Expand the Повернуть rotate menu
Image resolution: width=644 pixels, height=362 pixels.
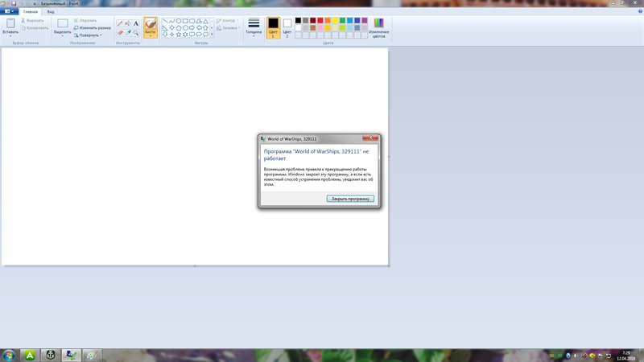pyautogui.click(x=88, y=35)
